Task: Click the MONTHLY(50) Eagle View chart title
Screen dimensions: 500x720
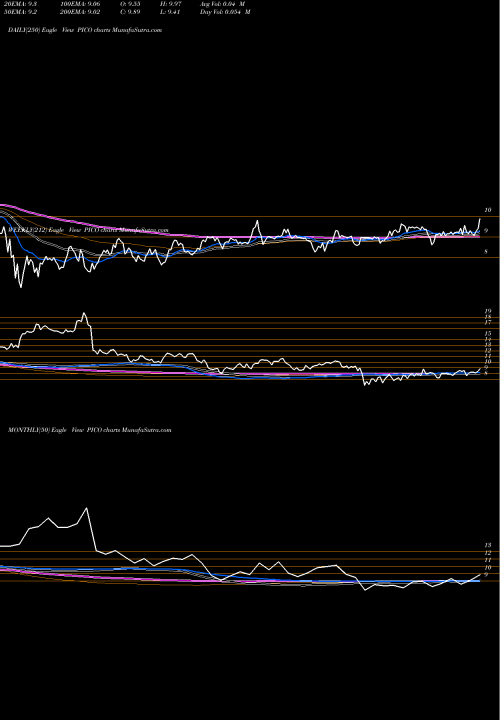Action: [x=90, y=430]
